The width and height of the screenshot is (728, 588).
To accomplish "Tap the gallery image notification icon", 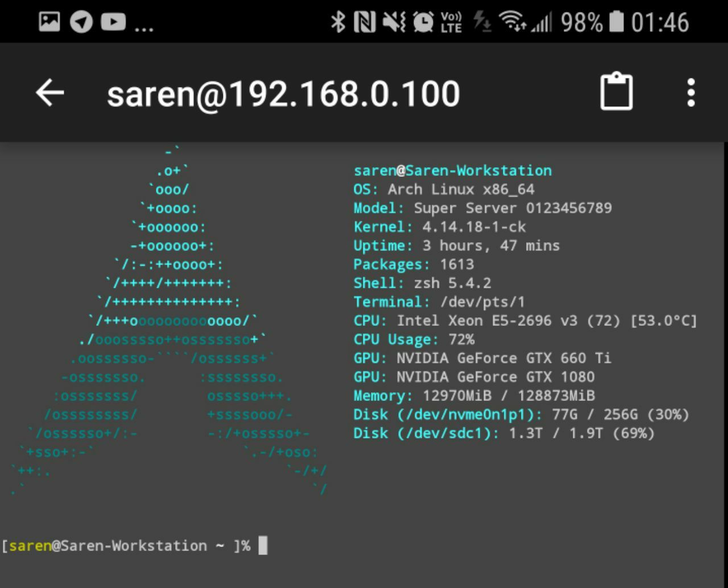I will tap(49, 22).
